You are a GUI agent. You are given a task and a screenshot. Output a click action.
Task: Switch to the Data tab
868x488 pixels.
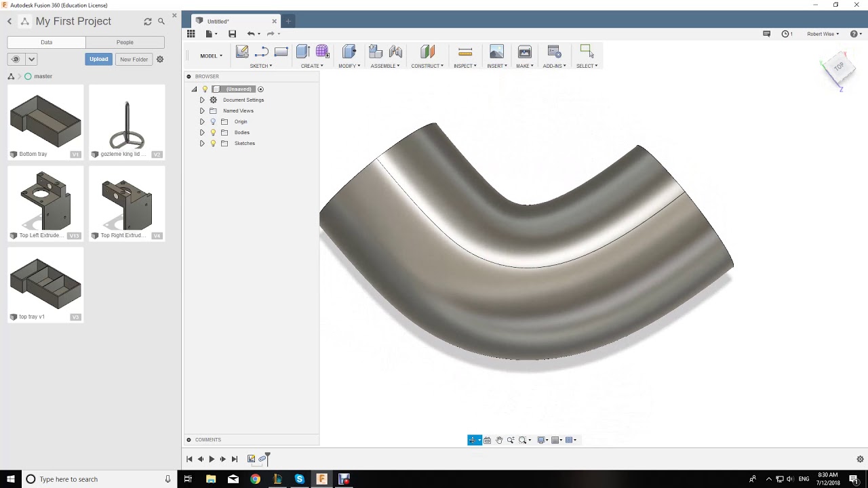coord(46,42)
